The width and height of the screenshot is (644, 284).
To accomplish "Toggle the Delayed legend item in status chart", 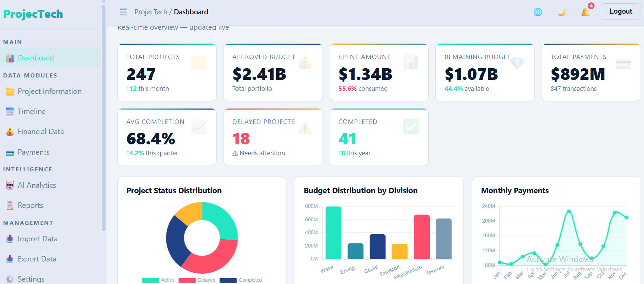I will point(197,280).
